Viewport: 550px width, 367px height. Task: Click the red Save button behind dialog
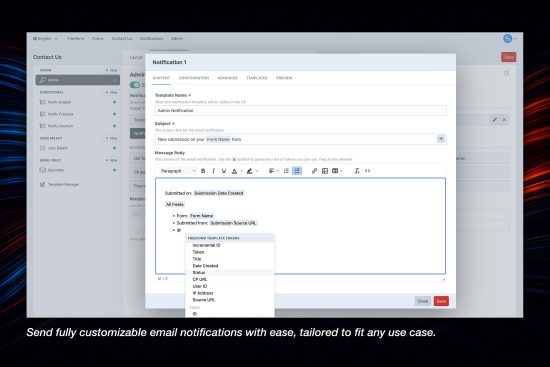tap(508, 57)
